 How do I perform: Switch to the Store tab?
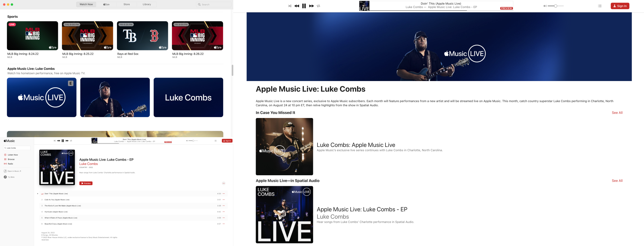pos(126,4)
